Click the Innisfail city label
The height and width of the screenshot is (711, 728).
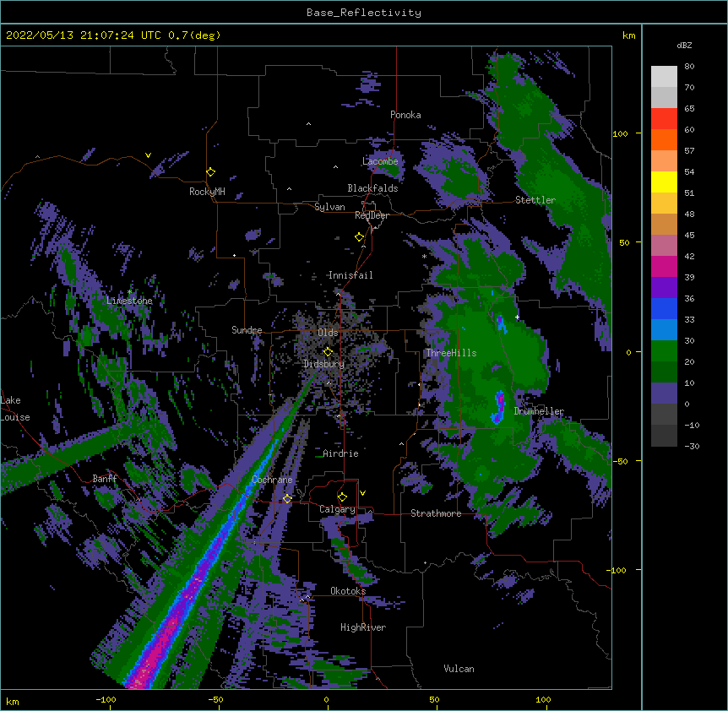pyautogui.click(x=350, y=275)
